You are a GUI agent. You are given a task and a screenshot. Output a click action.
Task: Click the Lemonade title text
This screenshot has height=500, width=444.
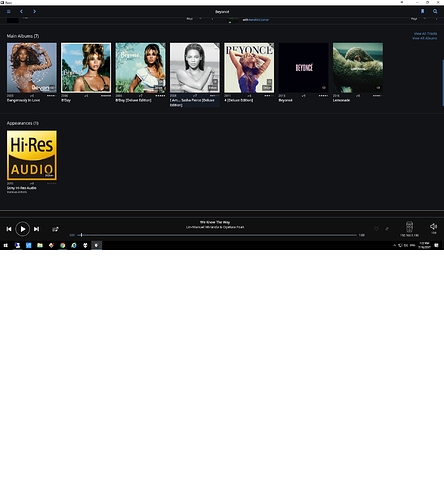341,100
